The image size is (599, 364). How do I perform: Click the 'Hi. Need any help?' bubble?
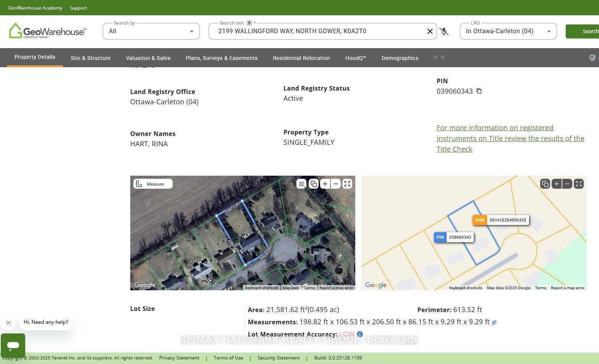(x=46, y=322)
